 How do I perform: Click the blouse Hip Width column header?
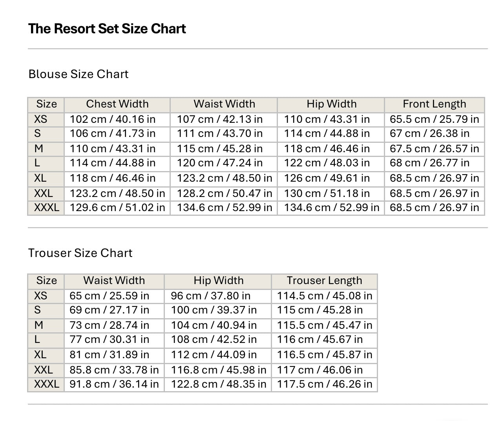tap(332, 104)
